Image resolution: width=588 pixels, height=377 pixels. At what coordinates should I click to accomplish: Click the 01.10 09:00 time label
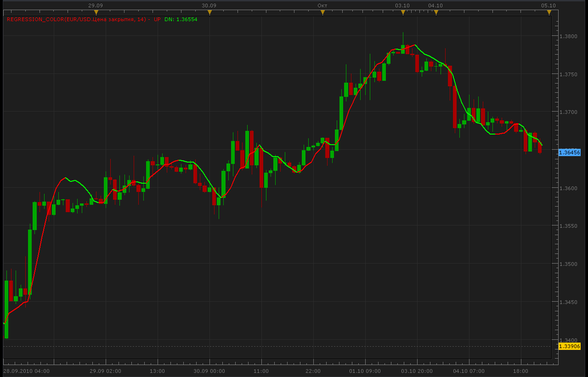pyautogui.click(x=365, y=371)
